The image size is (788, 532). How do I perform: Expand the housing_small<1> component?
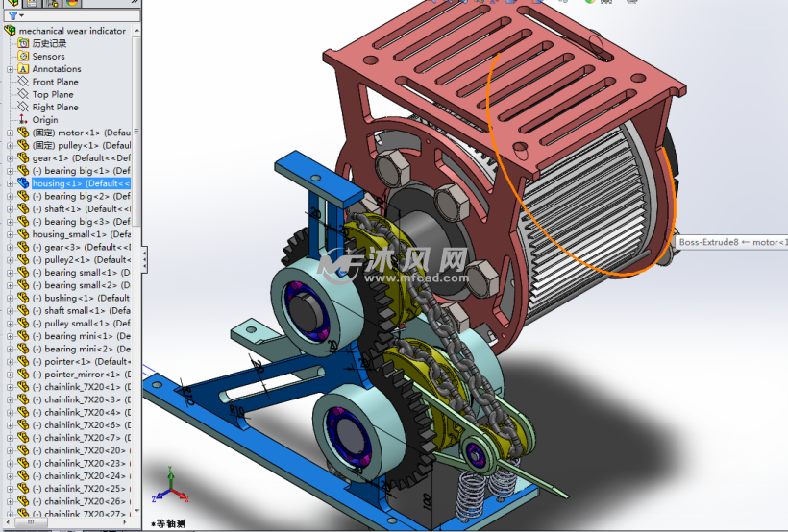(10, 234)
